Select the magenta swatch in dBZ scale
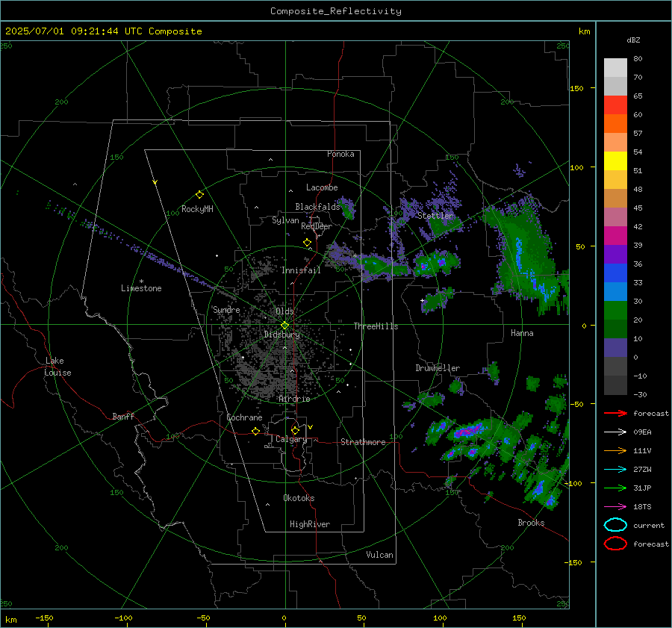 [x=615, y=236]
